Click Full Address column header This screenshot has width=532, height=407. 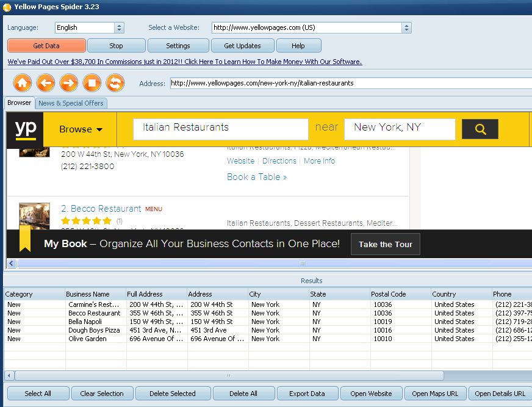click(x=156, y=294)
